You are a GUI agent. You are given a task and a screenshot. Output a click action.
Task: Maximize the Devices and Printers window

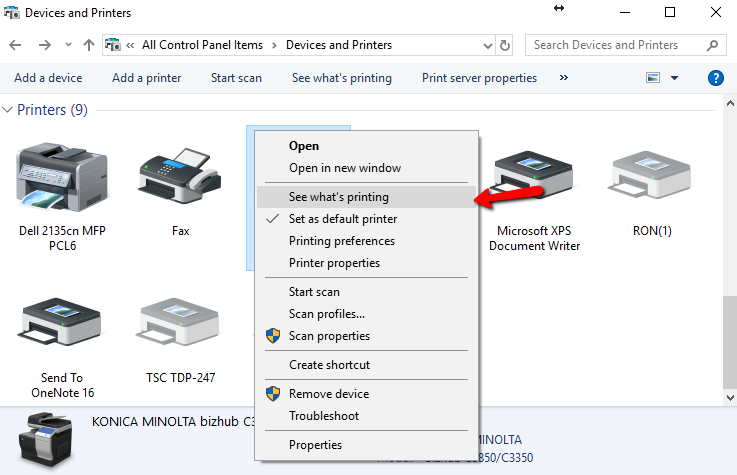pos(670,12)
